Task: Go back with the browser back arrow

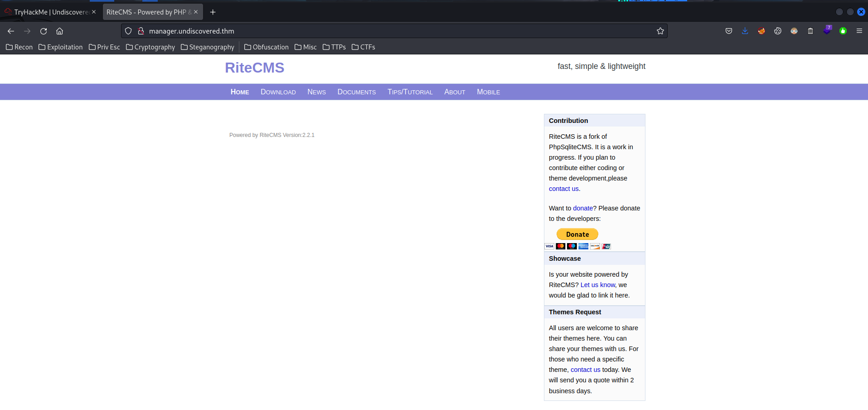Action: (x=11, y=31)
